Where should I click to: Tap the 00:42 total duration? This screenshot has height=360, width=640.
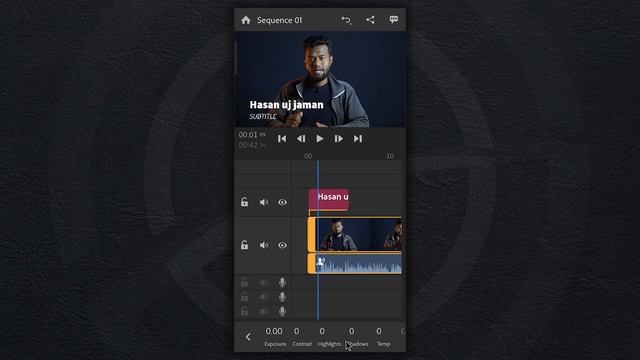tap(248, 145)
